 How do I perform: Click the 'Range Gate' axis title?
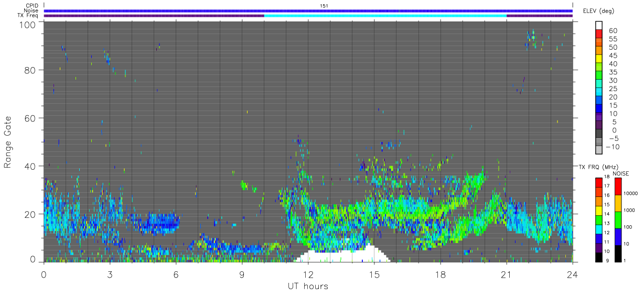pos(8,142)
